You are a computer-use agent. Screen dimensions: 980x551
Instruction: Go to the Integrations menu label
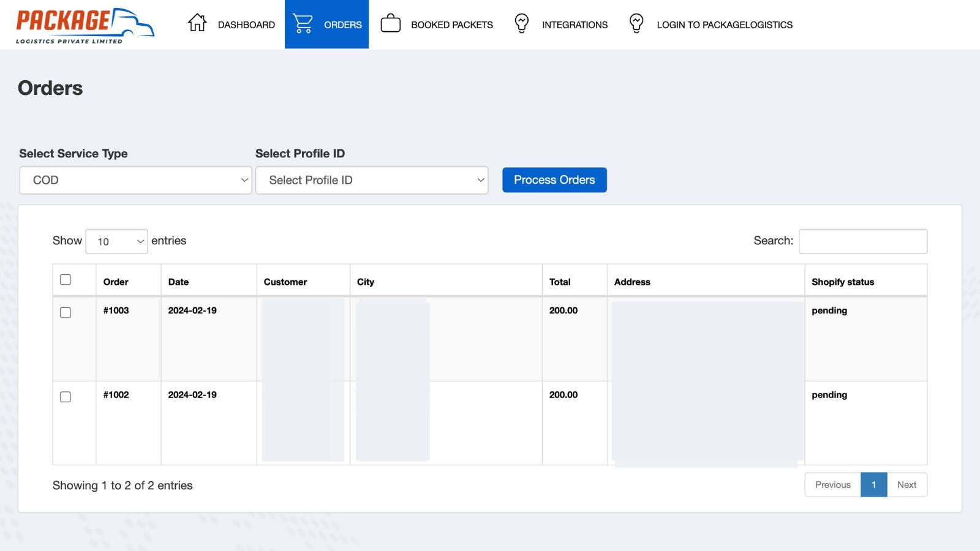tap(575, 25)
